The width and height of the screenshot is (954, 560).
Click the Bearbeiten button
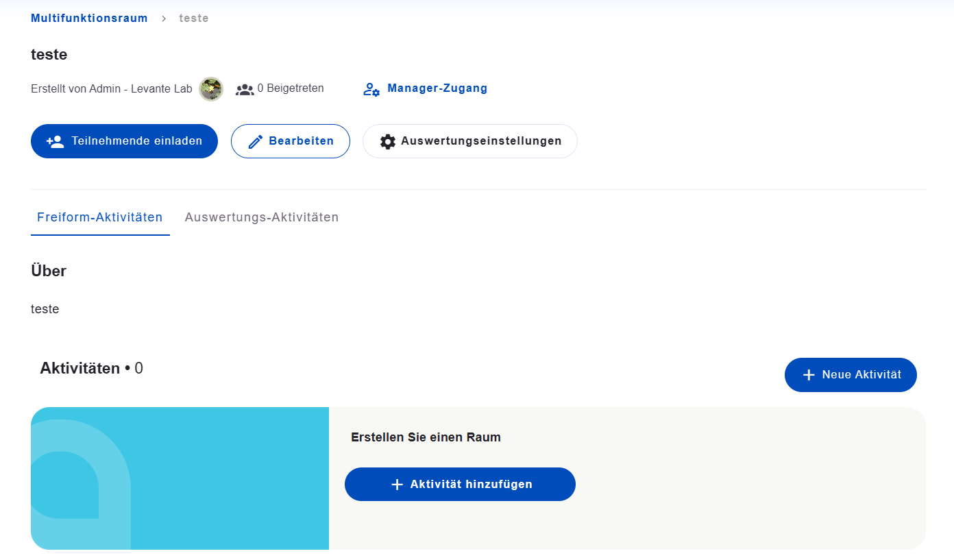[x=291, y=141]
